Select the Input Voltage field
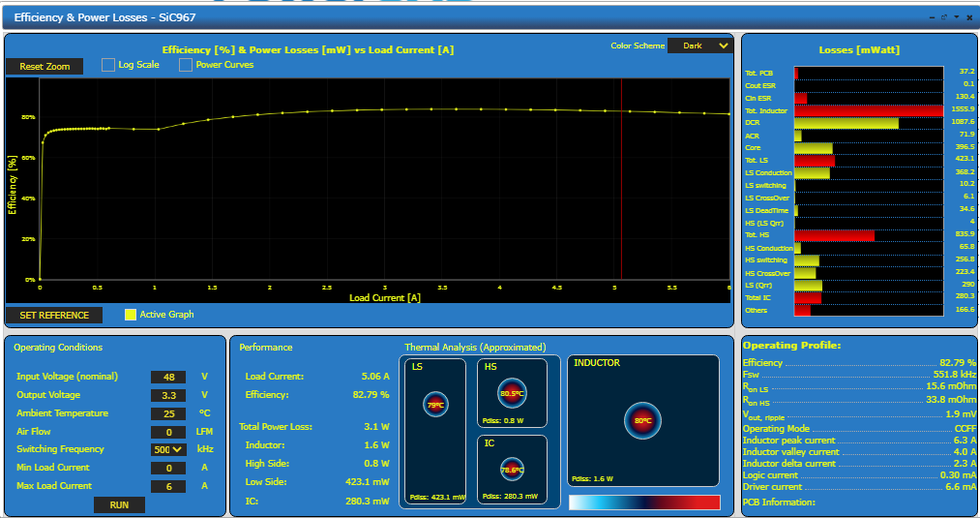Viewport: 980px width, 518px height. [x=168, y=378]
